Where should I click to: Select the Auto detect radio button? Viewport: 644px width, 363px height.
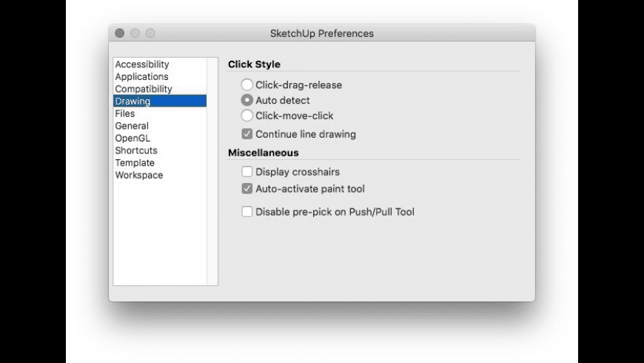(x=247, y=100)
